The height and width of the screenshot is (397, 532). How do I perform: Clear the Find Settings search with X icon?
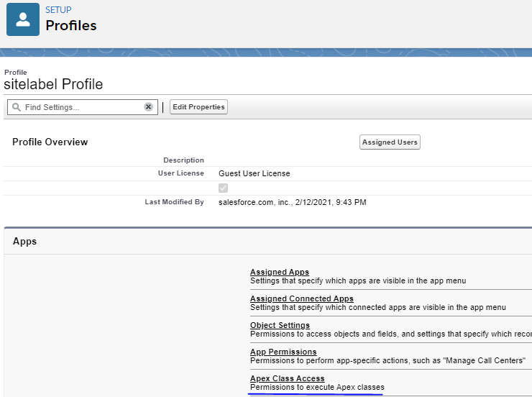point(148,107)
